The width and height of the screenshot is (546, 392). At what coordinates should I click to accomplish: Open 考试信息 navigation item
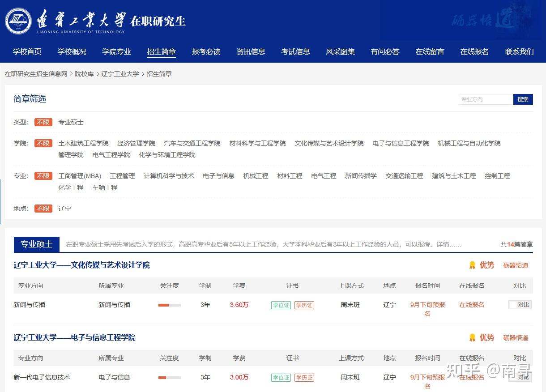pos(296,51)
